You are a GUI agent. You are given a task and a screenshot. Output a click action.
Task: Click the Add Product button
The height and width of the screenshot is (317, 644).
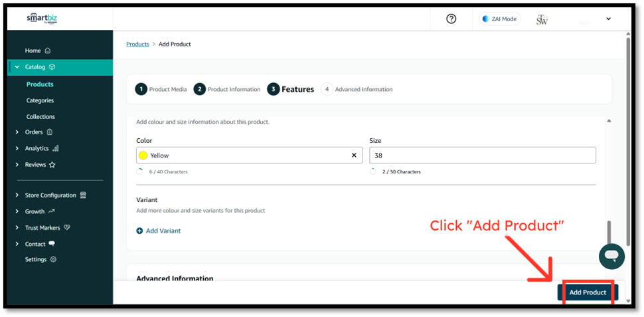pyautogui.click(x=588, y=292)
